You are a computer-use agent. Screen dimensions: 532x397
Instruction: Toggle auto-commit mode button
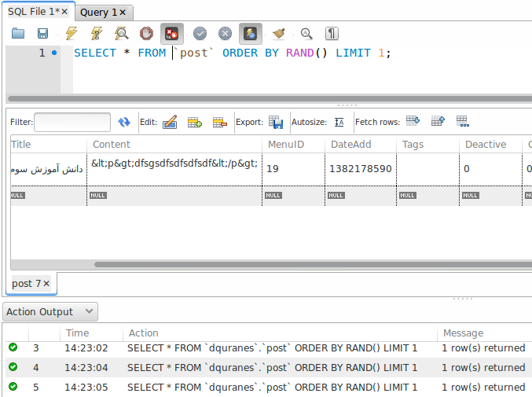pos(251,34)
